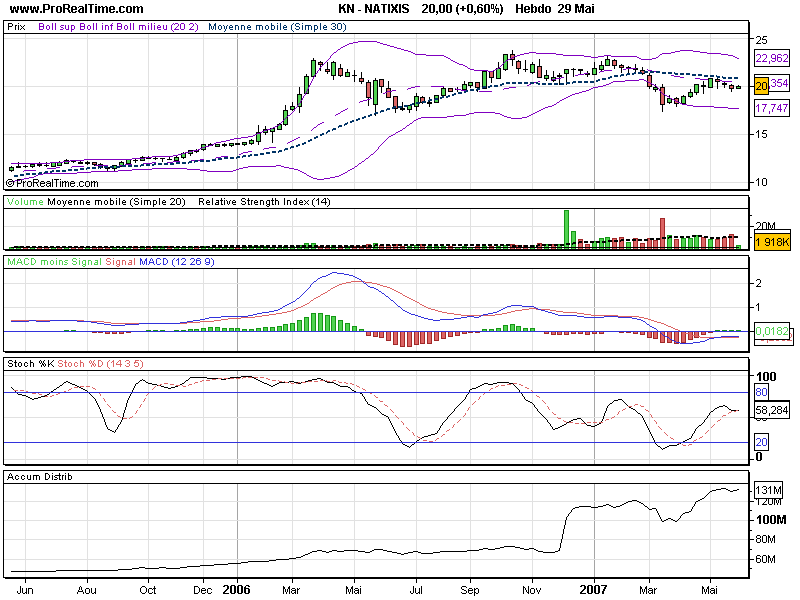Click the 58,284 stochastic value box
The width and height of the screenshot is (800, 600).
click(x=772, y=410)
